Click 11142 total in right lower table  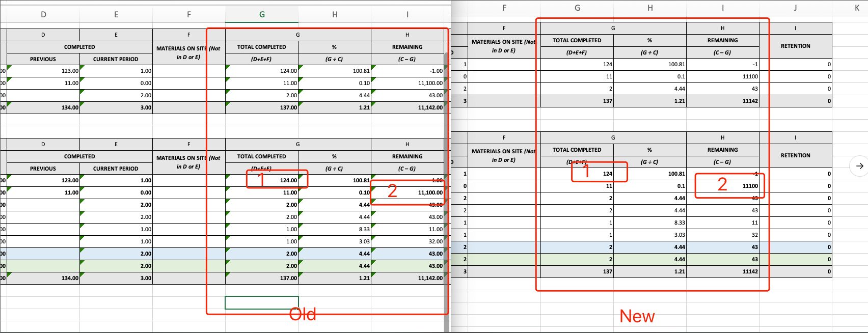(723, 271)
